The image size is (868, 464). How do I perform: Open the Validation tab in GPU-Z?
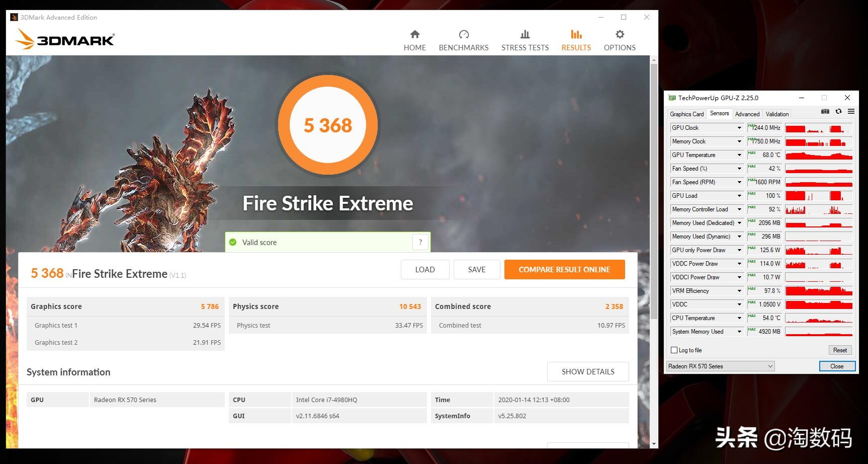pyautogui.click(x=777, y=114)
